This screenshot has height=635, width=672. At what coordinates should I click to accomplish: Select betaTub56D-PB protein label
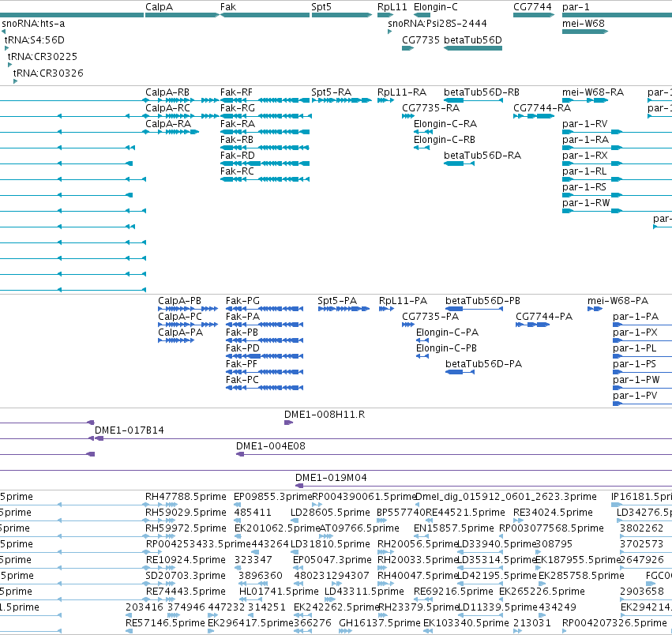click(482, 301)
